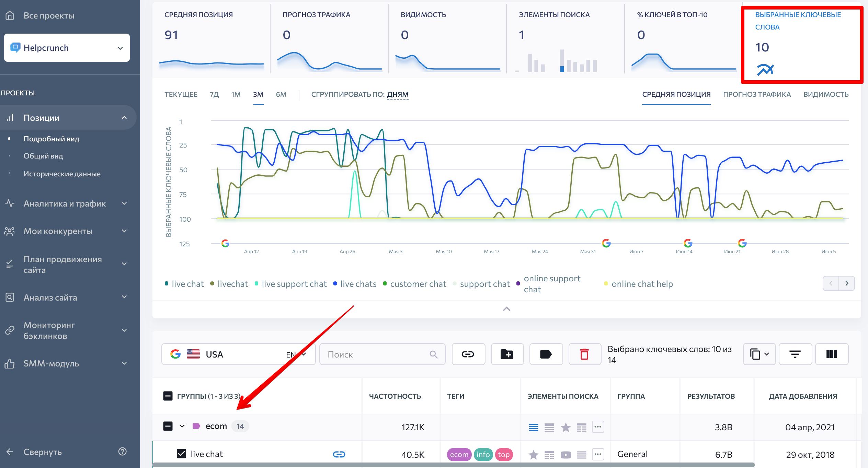Viewport: 868px width, 468px height.
Task: Open the filter lines icon
Action: [795, 354]
